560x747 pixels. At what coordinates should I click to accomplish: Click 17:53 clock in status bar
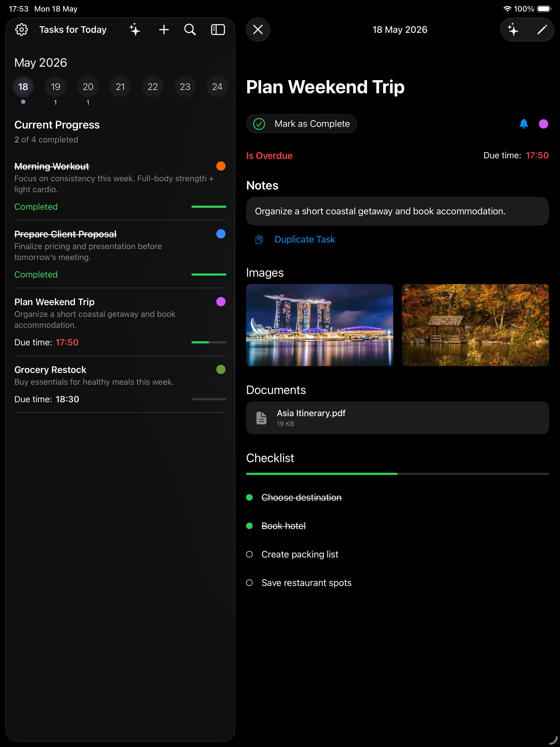(x=19, y=9)
